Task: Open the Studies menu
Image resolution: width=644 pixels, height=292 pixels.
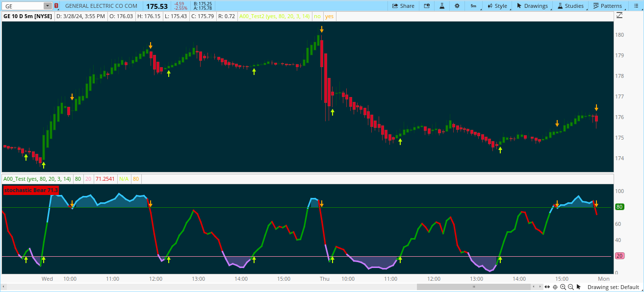Action: [570, 6]
